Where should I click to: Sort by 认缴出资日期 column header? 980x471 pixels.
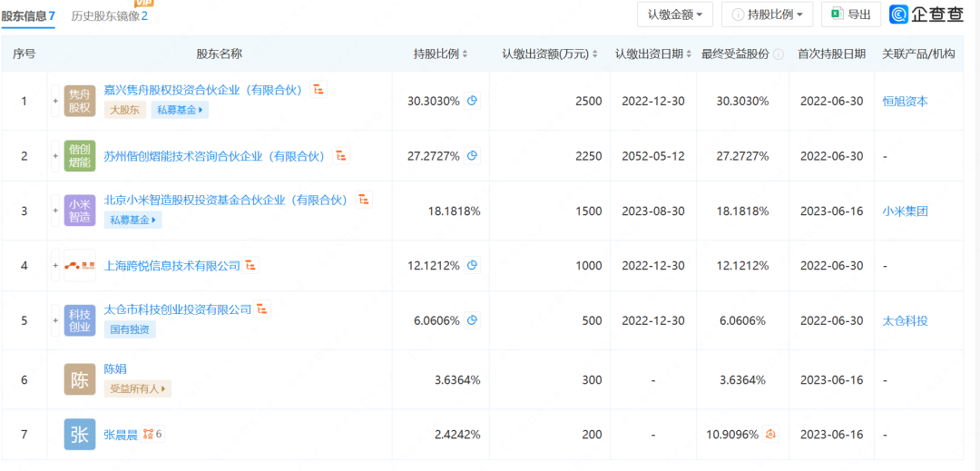point(652,54)
